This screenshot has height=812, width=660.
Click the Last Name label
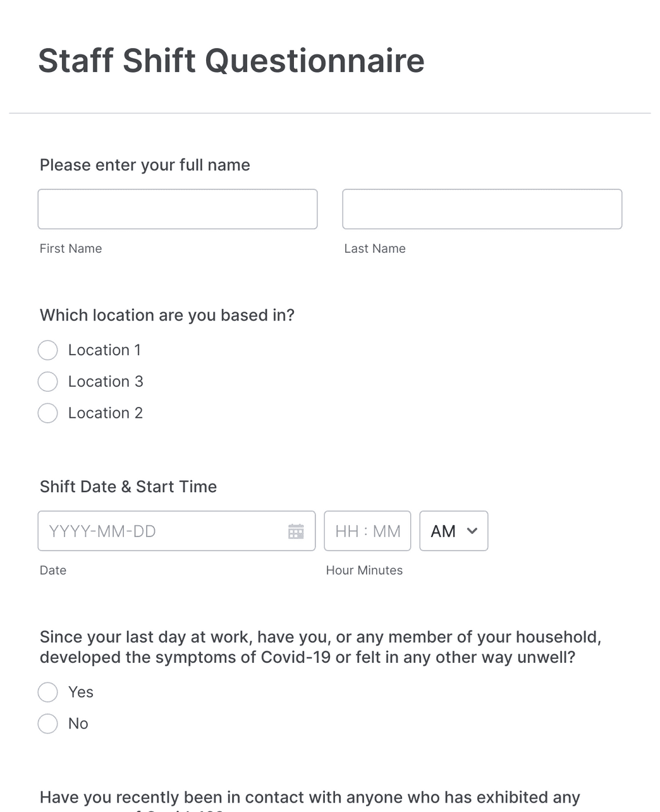point(374,248)
